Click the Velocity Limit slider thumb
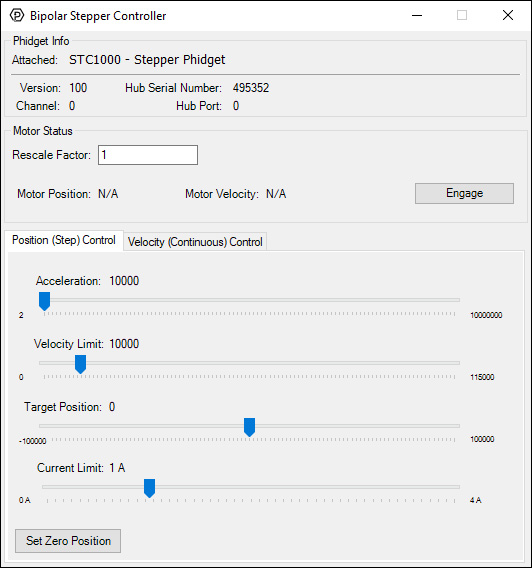 [x=80, y=364]
